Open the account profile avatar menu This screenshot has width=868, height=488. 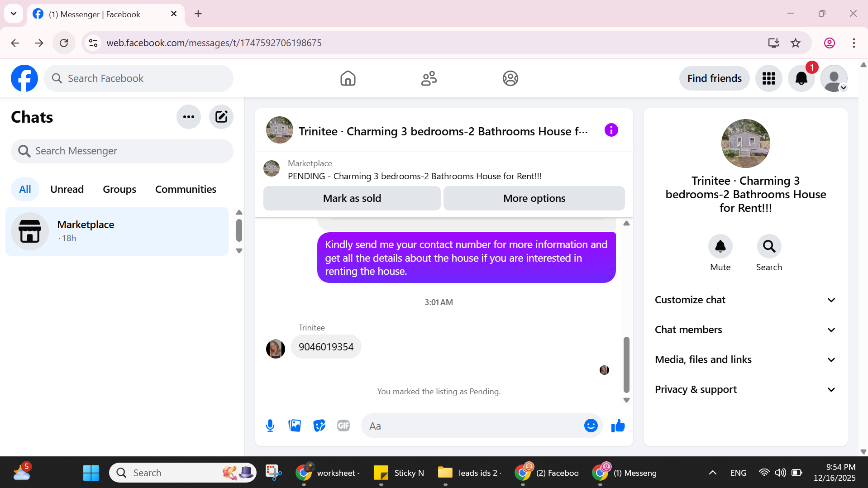(x=834, y=78)
